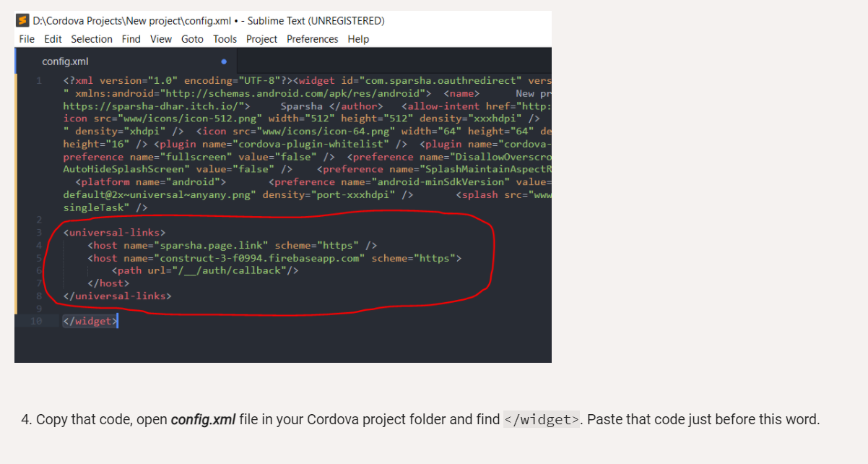Screen dimensions: 868x464
Task: Open the Help menu
Action: pos(358,39)
